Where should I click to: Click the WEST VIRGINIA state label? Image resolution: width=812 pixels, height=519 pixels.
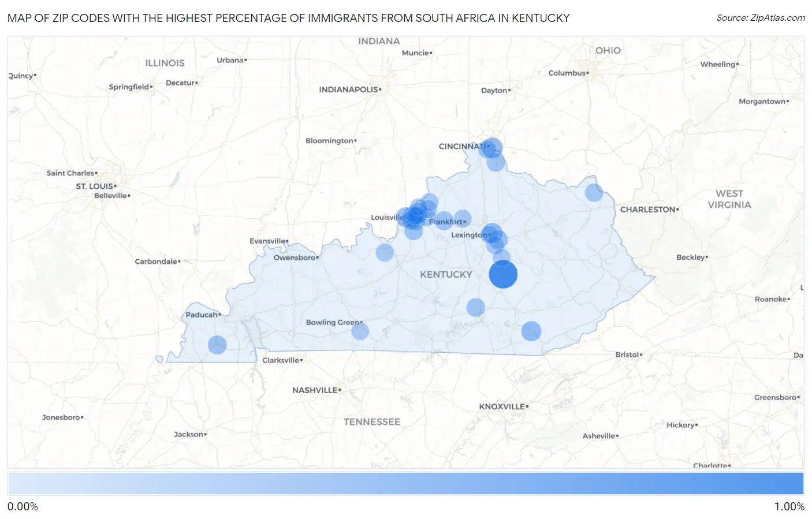tap(729, 199)
